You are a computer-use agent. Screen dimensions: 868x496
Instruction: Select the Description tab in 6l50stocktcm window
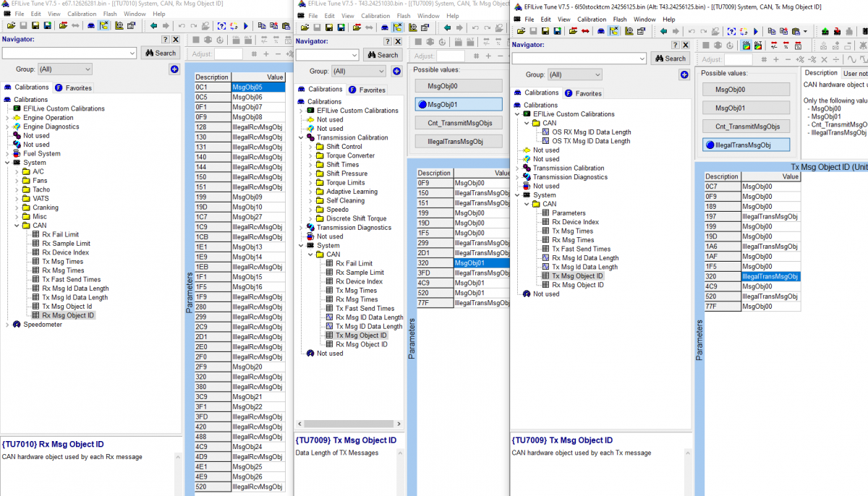click(x=821, y=73)
